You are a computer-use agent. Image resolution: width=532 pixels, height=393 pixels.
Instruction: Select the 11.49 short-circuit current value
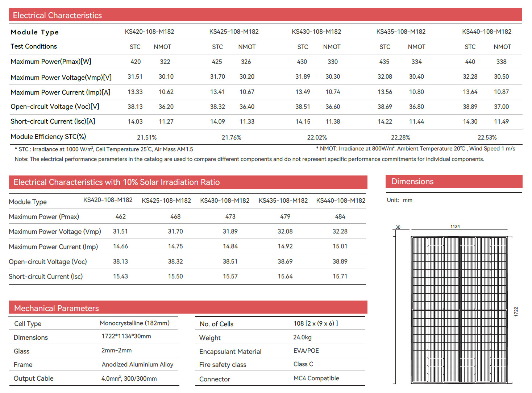(x=501, y=121)
